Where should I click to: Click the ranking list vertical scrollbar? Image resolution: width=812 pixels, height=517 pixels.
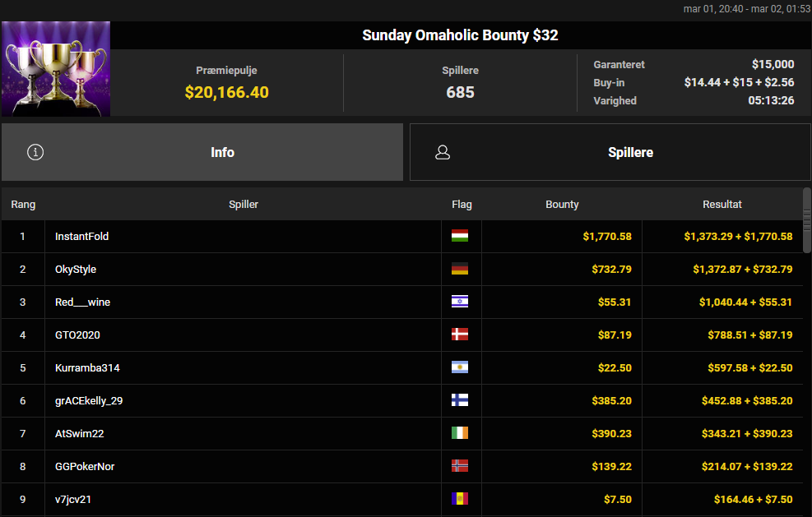807,214
